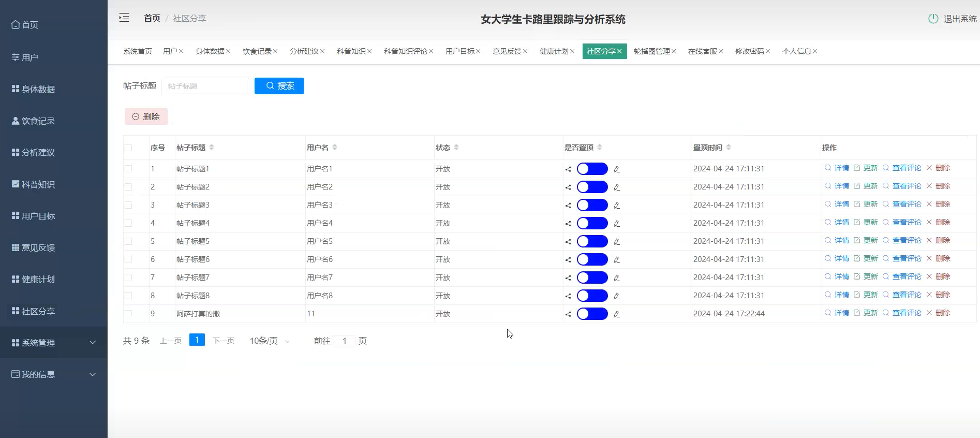Image resolution: width=980 pixels, height=438 pixels.
Task: Click the edit pencil icon in row 帖子标题8
Action: 617,296
